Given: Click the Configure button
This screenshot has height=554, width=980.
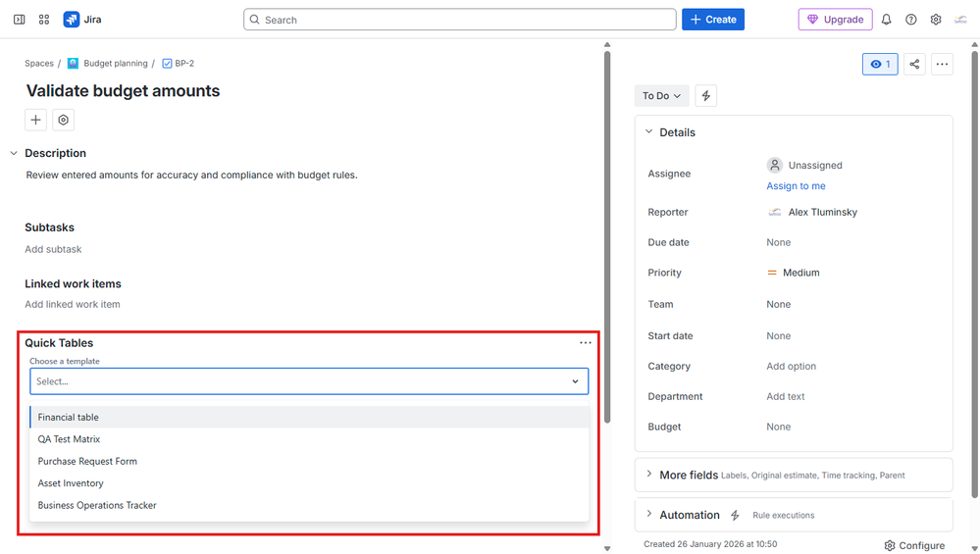Looking at the screenshot, I should click(914, 545).
